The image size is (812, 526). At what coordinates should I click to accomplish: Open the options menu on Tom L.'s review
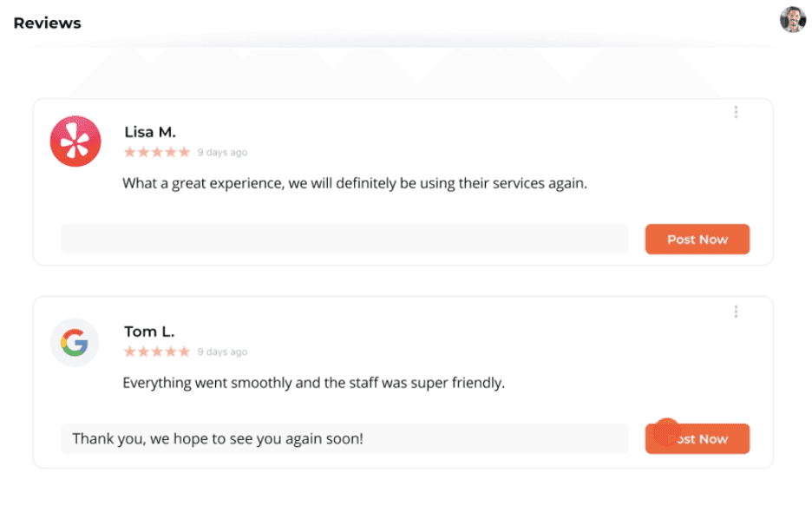point(736,311)
